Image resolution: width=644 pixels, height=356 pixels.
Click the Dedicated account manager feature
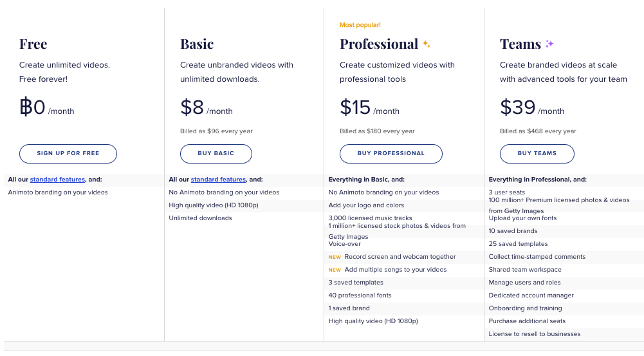531,295
